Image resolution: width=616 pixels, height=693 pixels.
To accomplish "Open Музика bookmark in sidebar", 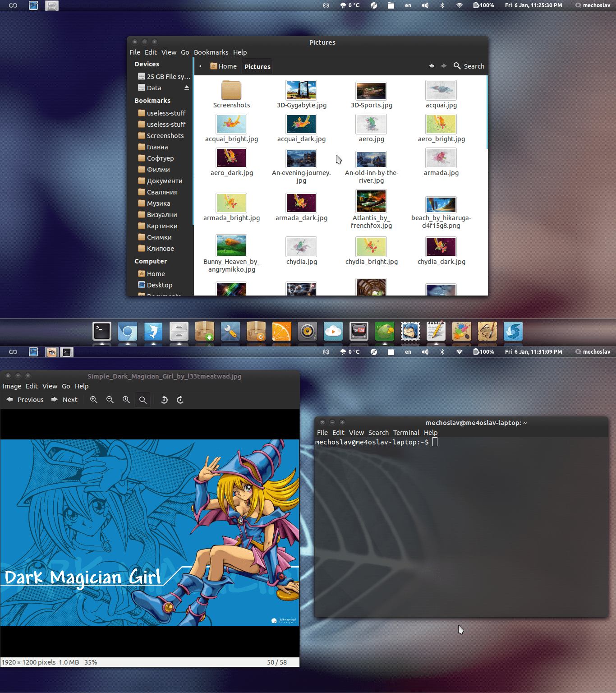I will (x=154, y=203).
